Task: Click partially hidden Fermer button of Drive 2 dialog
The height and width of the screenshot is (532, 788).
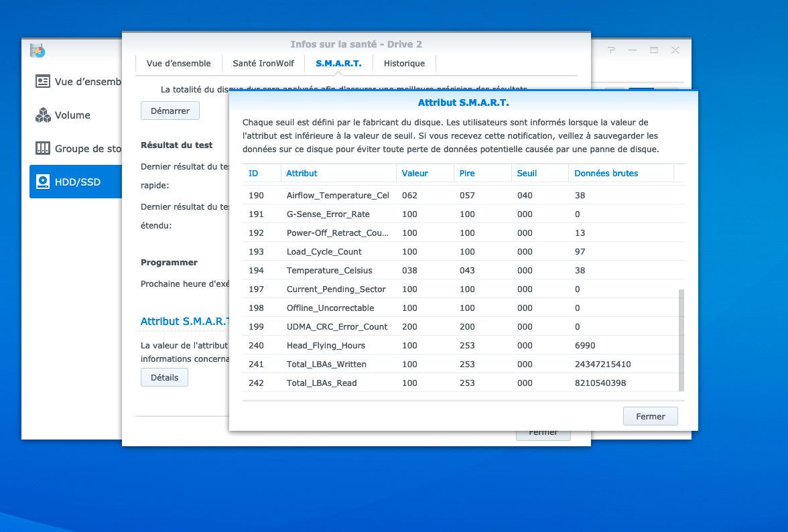Action: [543, 435]
